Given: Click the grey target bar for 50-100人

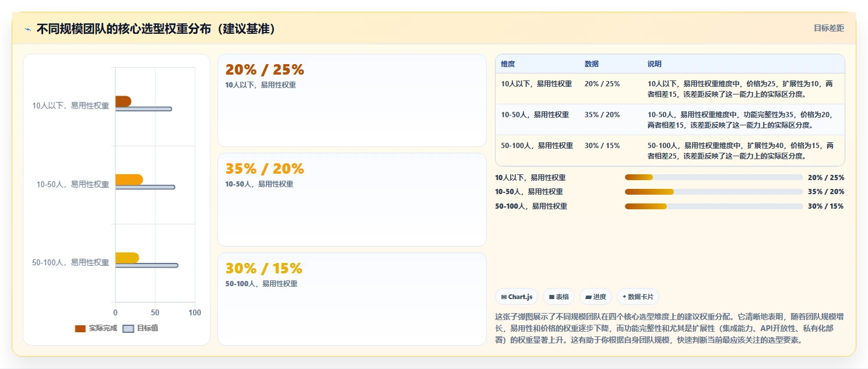Looking at the screenshot, I should [147, 265].
